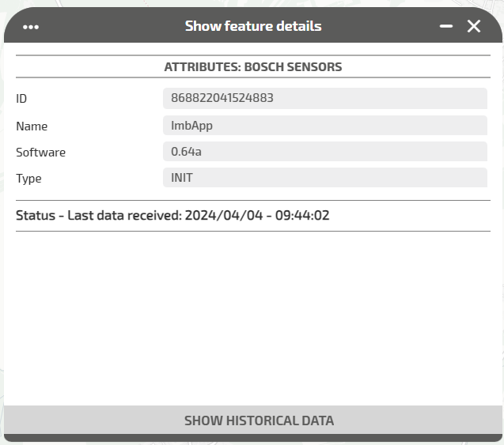This screenshot has width=504, height=445.
Task: Click empty title bar space left of minimize
Action: (x=380, y=26)
